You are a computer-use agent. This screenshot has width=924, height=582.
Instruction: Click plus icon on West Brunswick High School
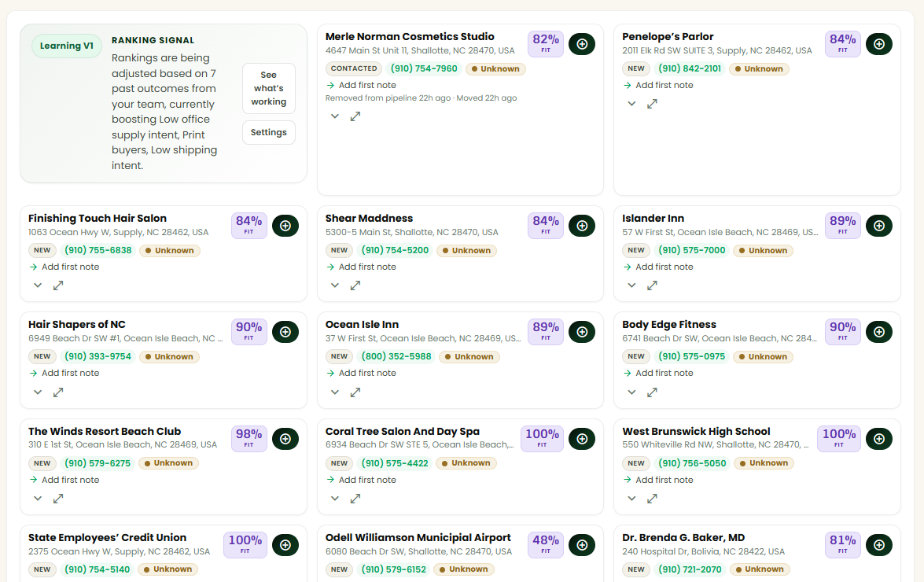click(x=878, y=439)
